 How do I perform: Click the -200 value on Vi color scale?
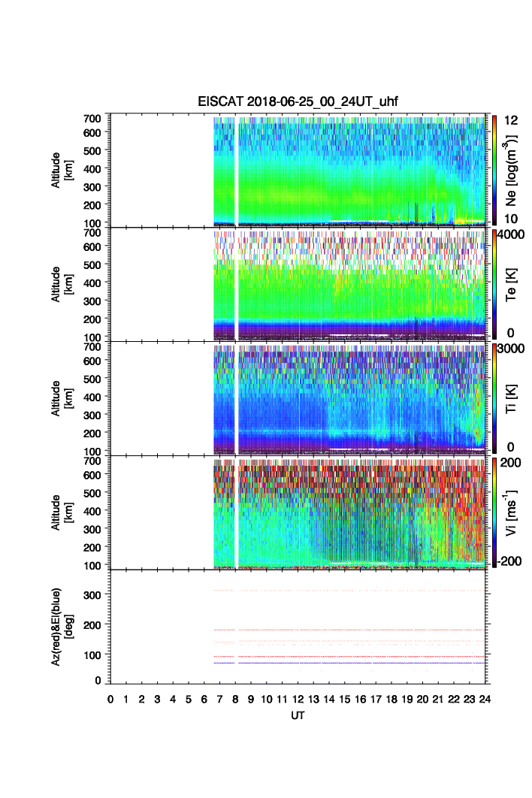tap(511, 561)
